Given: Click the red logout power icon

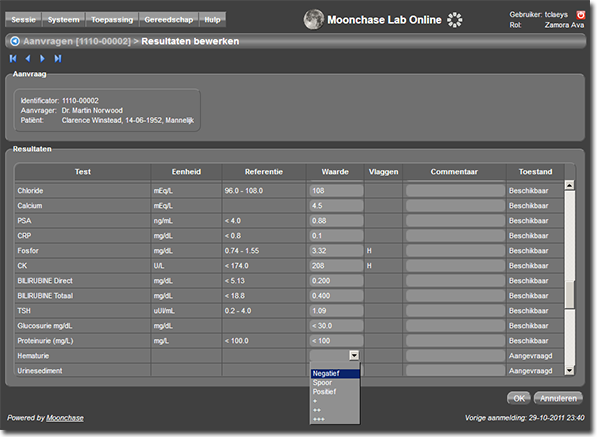Looking at the screenshot, I should [x=580, y=15].
